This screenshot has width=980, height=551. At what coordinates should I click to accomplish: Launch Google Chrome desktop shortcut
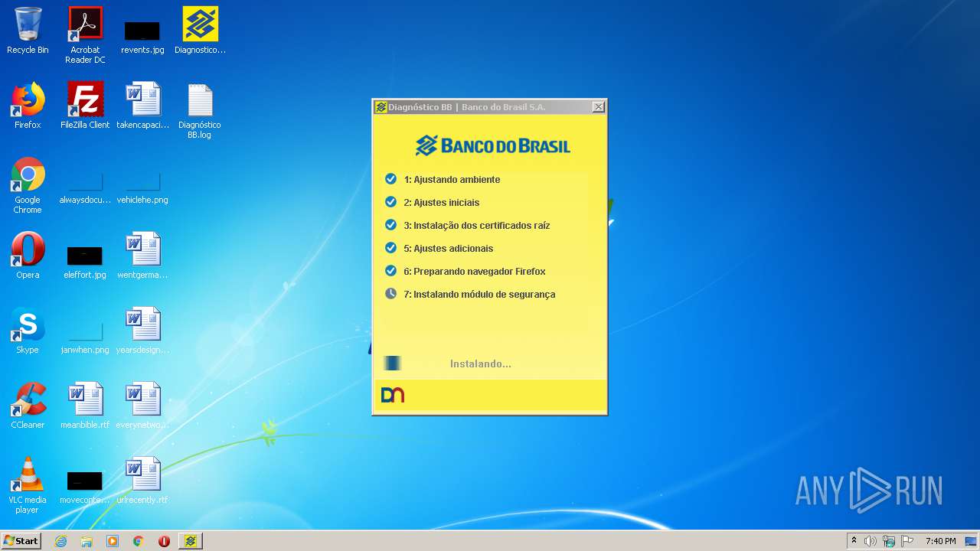click(x=28, y=185)
